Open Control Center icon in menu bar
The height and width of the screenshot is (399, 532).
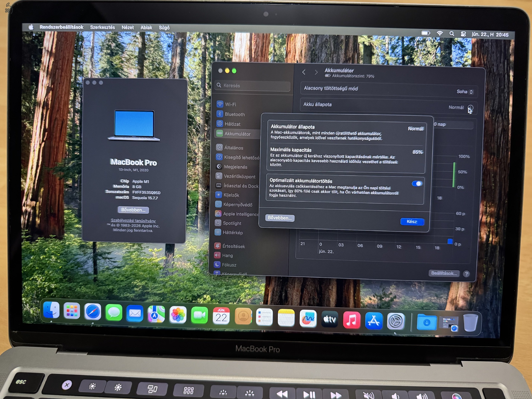[x=463, y=34]
